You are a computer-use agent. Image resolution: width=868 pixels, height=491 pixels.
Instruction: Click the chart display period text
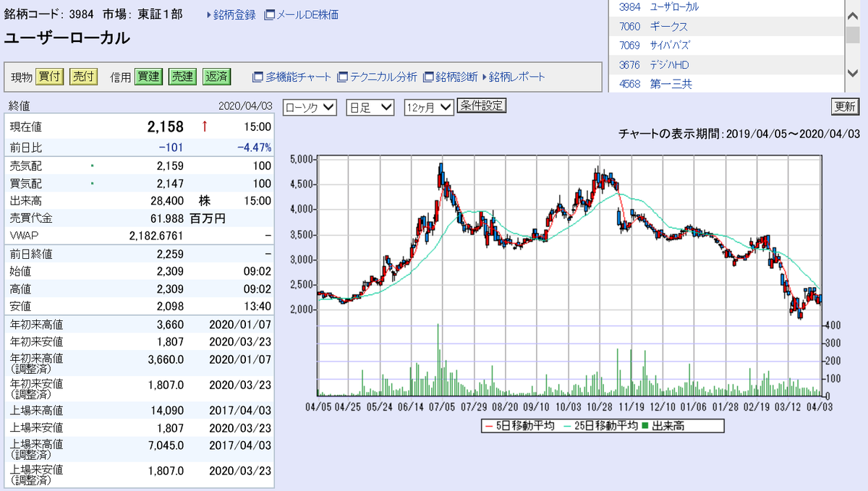(739, 134)
